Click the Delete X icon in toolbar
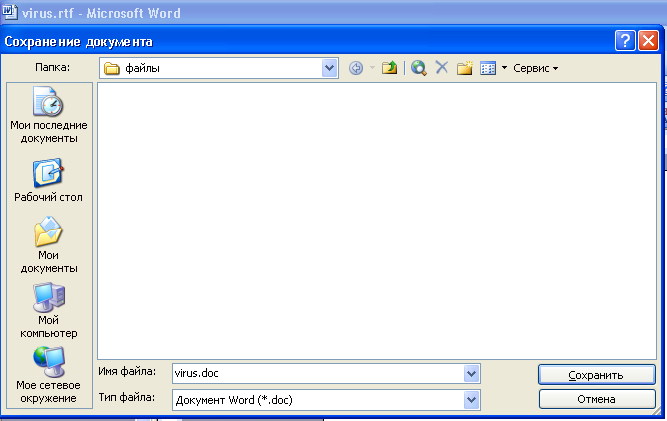 (442, 67)
